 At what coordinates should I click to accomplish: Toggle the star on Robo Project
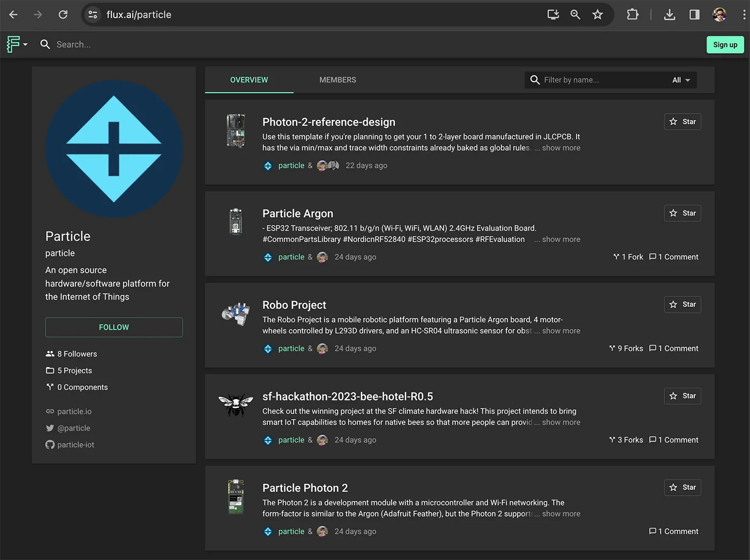point(682,304)
